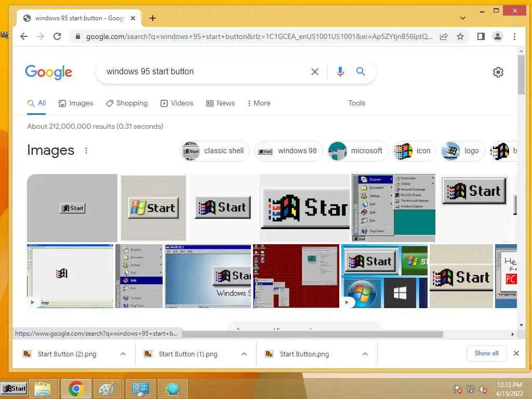Switch to the Shopping tab
The height and width of the screenshot is (399, 532).
coord(127,103)
